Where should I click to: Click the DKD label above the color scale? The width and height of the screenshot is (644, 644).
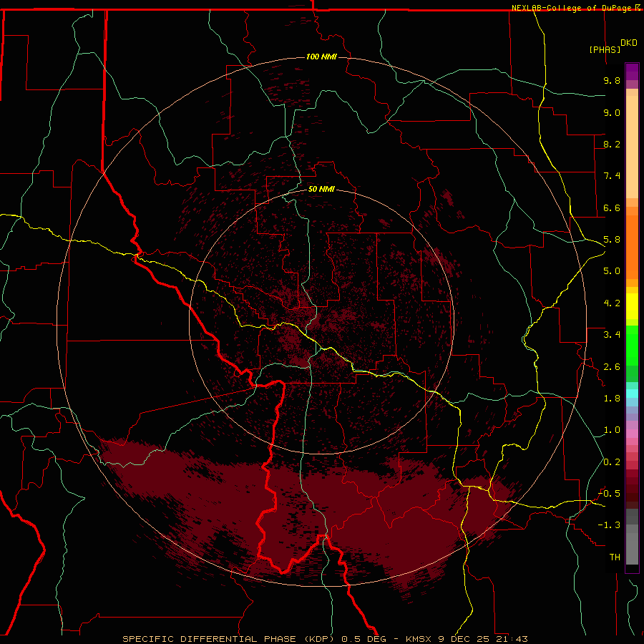point(628,43)
